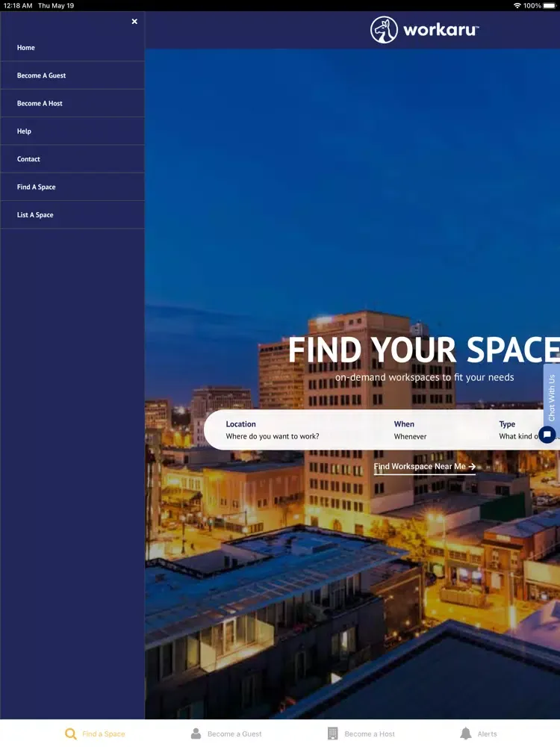
Task: Open the Home menu item
Action: (72, 48)
